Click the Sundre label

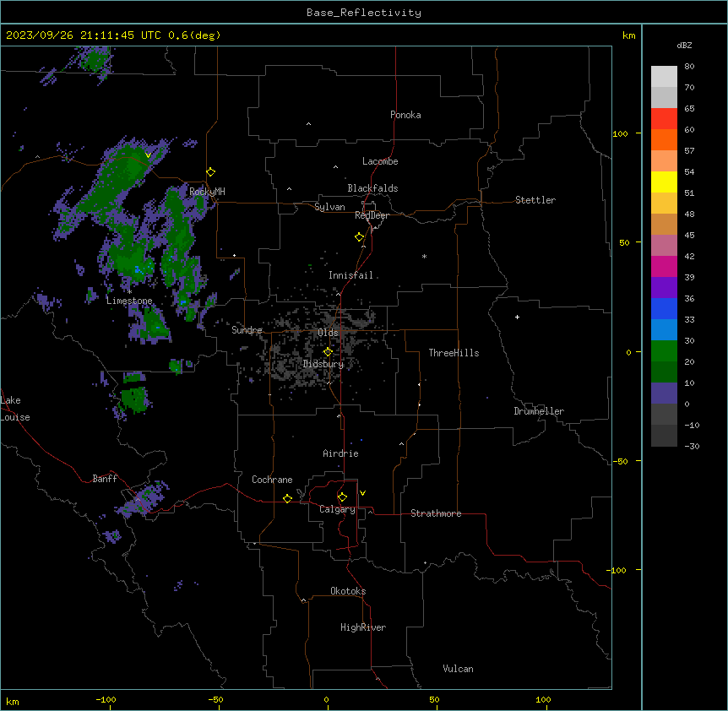247,330
